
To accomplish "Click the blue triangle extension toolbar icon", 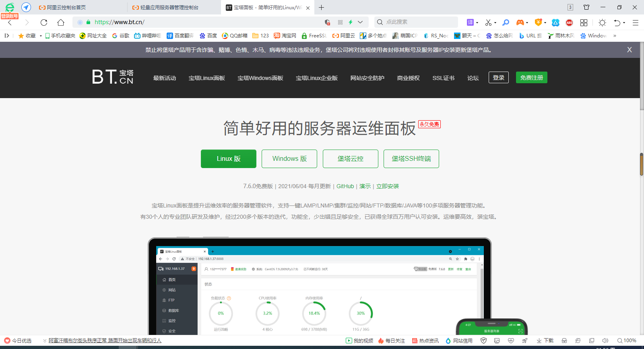I will [555, 23].
